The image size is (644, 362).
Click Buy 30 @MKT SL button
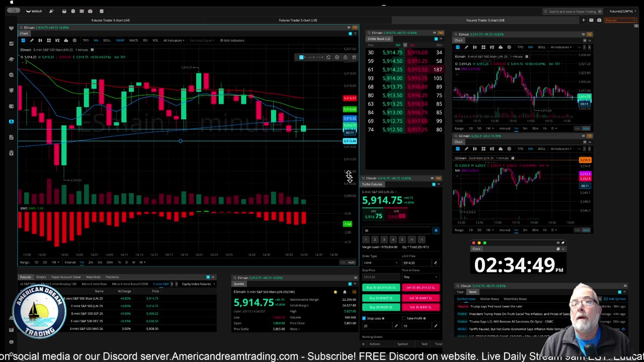381,298
